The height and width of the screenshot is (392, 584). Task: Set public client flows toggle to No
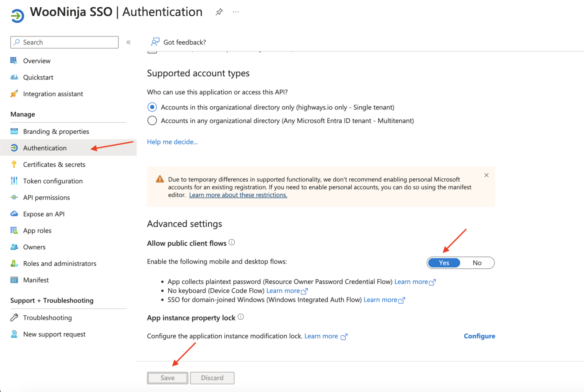pyautogui.click(x=477, y=263)
